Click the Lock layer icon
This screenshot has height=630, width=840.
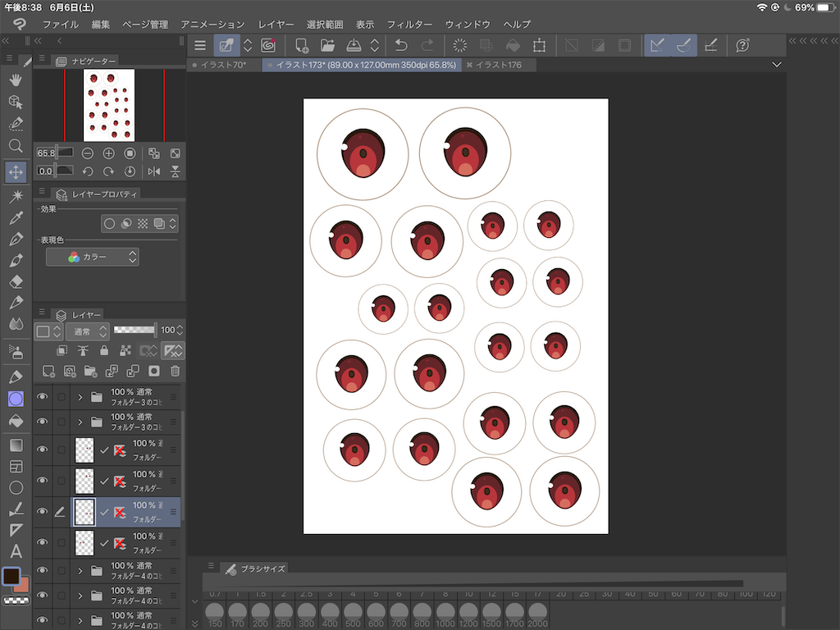coord(104,351)
